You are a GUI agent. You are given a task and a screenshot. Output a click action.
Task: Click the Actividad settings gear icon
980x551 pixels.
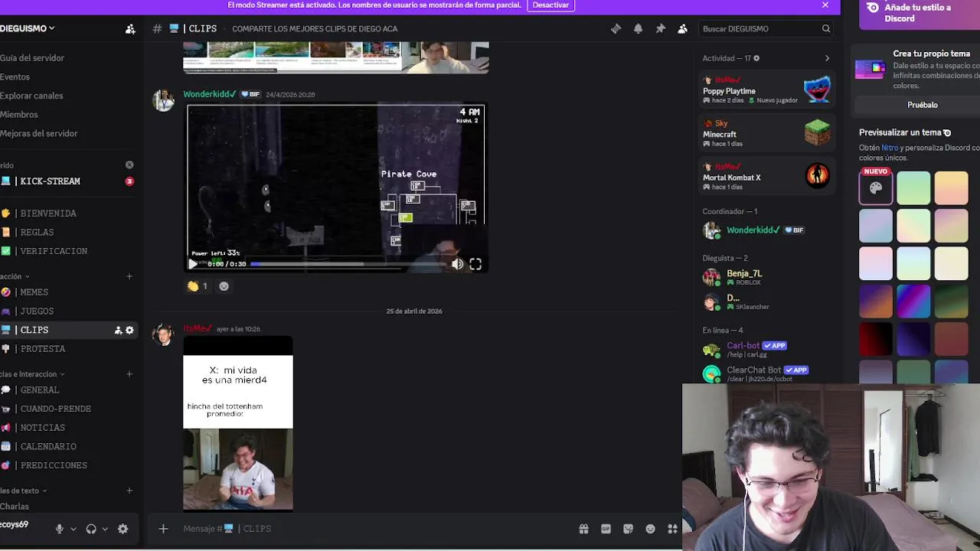pos(756,58)
